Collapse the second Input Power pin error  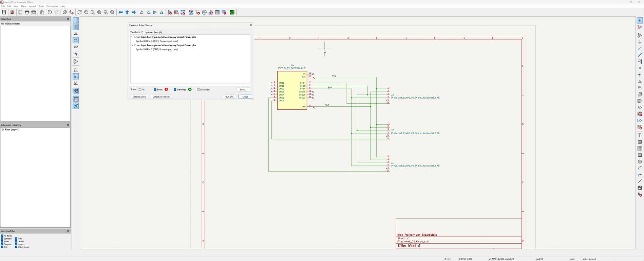[132, 45]
